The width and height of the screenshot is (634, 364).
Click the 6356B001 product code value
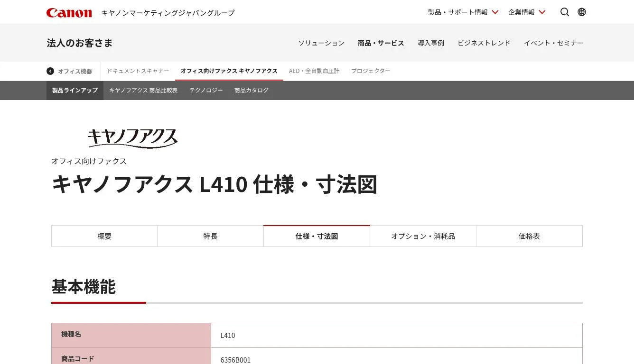[235, 360]
